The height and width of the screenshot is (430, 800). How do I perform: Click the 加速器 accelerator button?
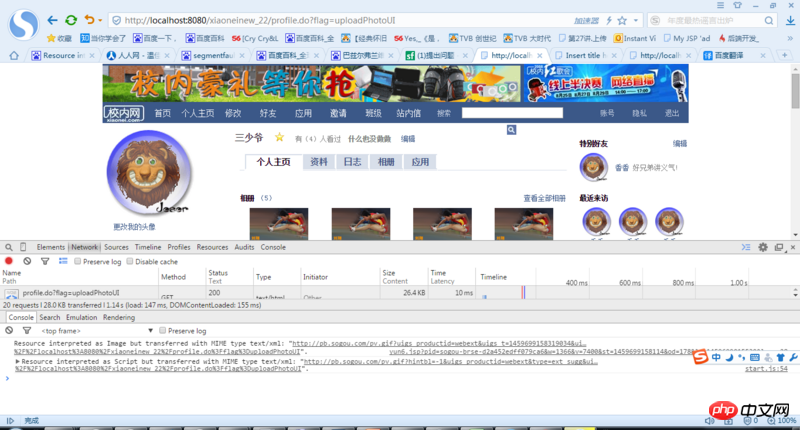coord(586,20)
